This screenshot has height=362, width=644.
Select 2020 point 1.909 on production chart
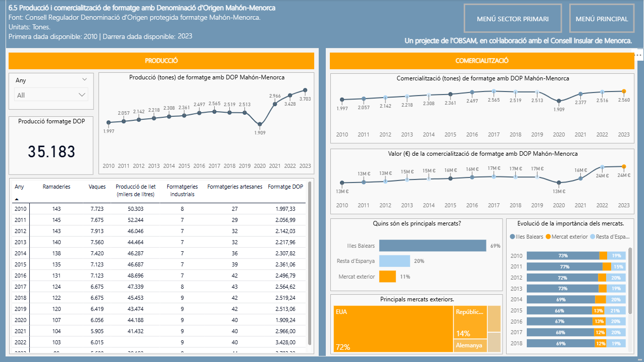(x=260, y=124)
